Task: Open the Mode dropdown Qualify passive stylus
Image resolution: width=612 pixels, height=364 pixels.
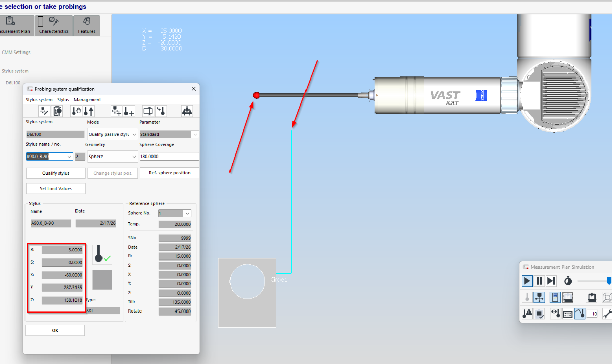Action: tap(113, 134)
